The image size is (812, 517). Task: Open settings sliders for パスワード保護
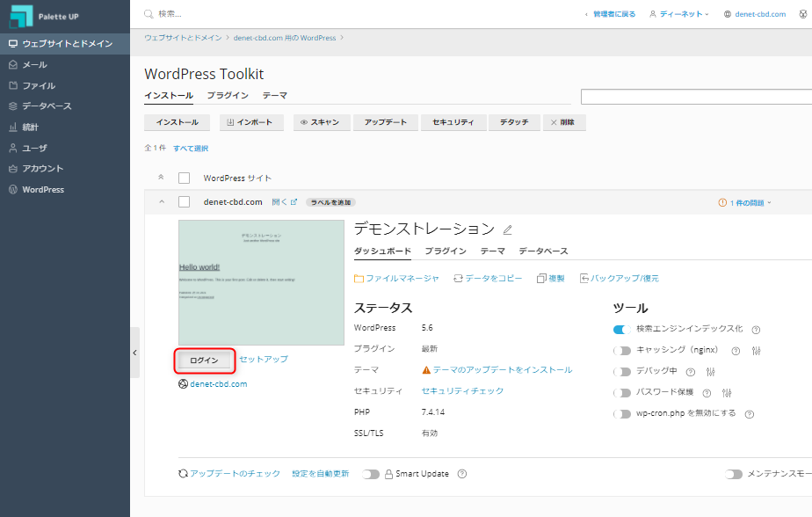click(727, 393)
